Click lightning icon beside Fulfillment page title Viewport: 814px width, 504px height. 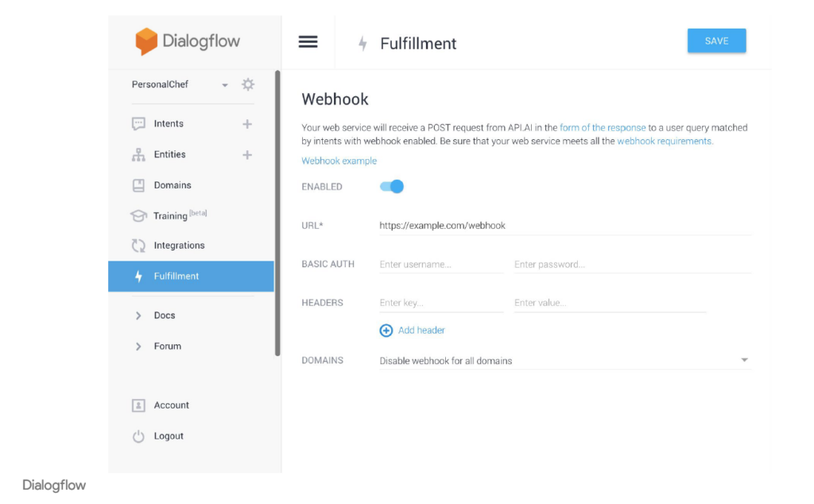coord(362,44)
